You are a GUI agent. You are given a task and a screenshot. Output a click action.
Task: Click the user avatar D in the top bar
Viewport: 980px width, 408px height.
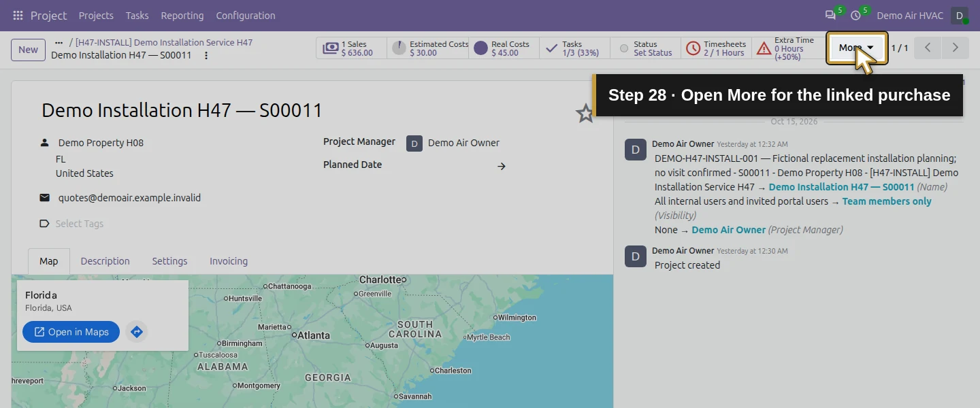pos(959,15)
